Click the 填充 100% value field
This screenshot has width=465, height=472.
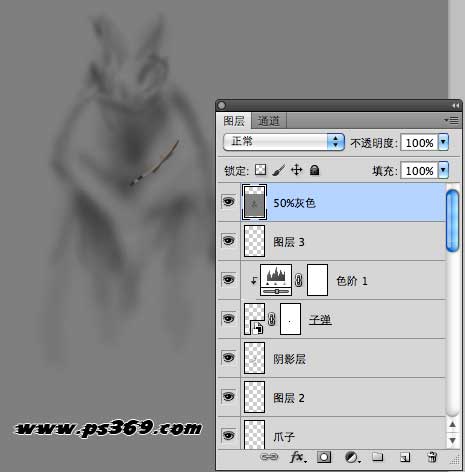tap(419, 171)
